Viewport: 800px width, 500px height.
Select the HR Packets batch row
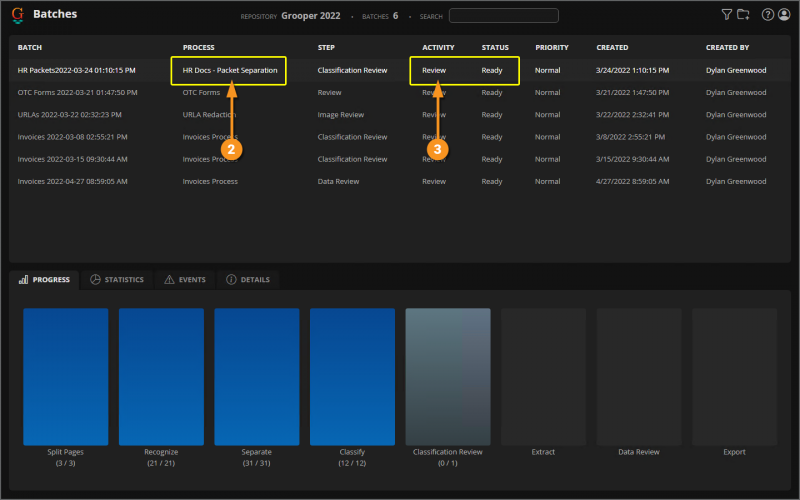pyautogui.click(x=77, y=71)
